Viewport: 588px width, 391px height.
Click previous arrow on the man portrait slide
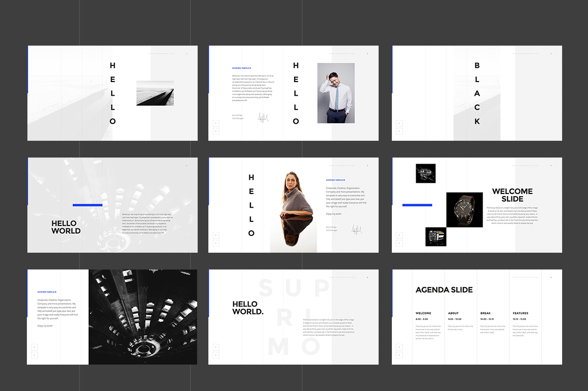pos(215,131)
